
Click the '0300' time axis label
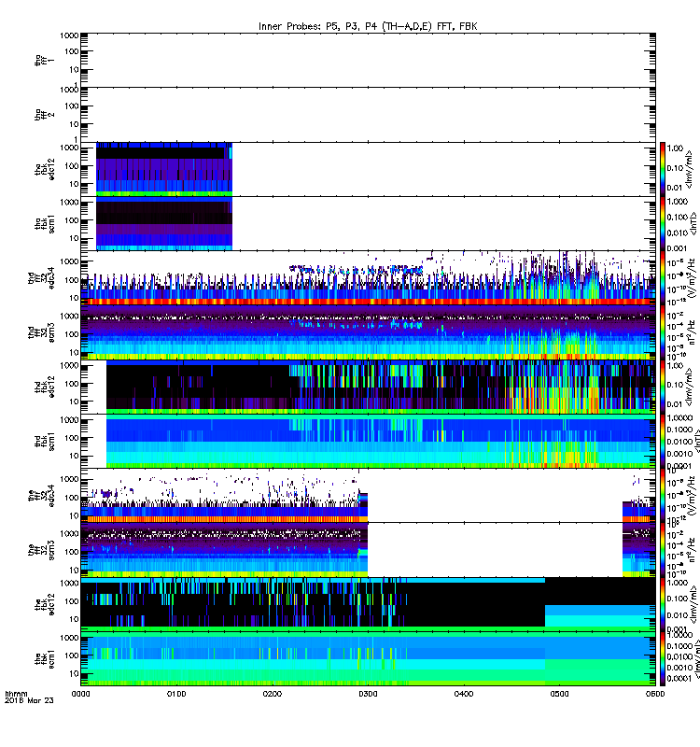tap(368, 694)
